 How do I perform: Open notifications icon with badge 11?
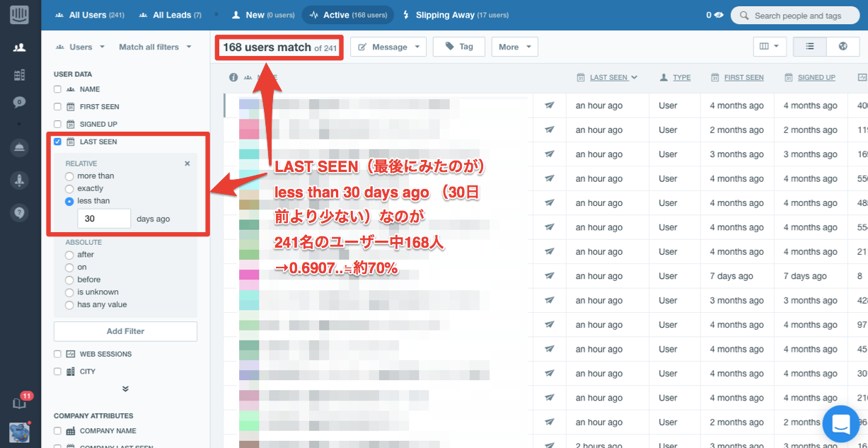[x=20, y=402]
